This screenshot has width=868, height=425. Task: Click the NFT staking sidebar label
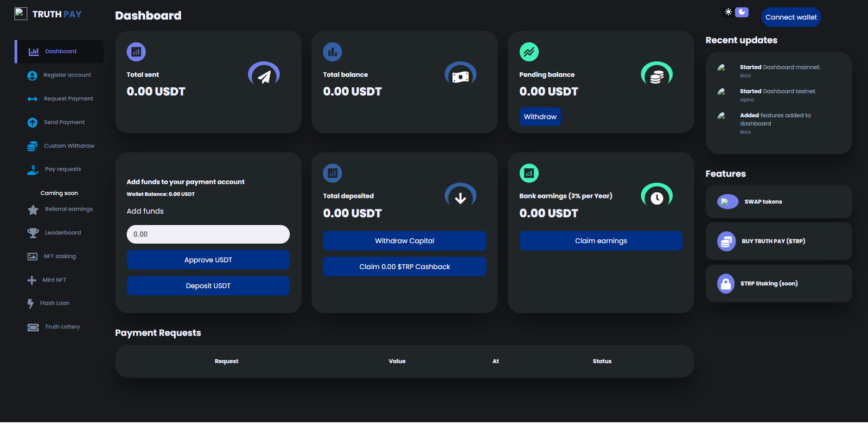[60, 257]
